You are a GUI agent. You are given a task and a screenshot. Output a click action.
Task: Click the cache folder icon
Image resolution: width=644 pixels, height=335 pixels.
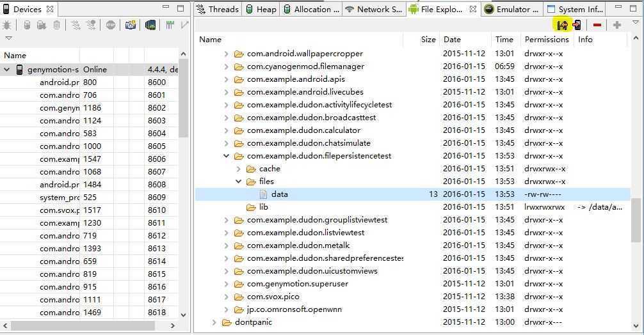(251, 169)
